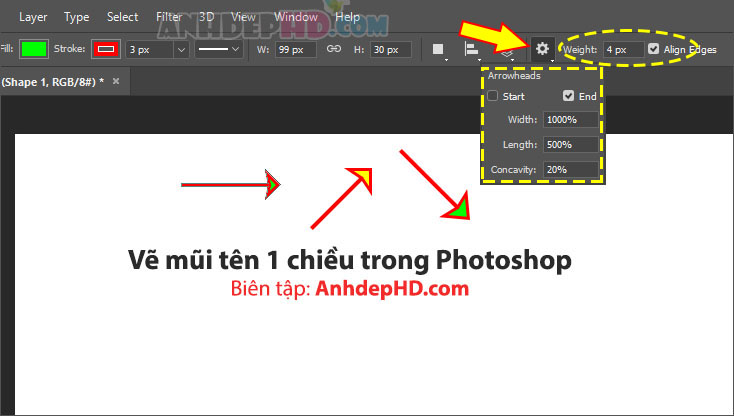Click the red Stroke color swatch
The width and height of the screenshot is (734, 416).
coord(106,49)
